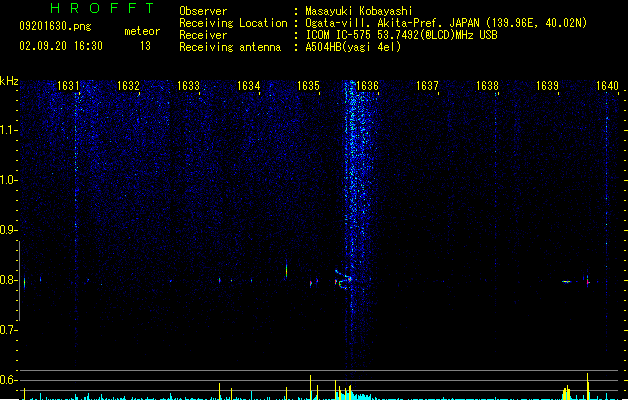This screenshot has width=629, height=400.
Task: Click the date stamp 02.09.20 16:30
Action: point(61,46)
